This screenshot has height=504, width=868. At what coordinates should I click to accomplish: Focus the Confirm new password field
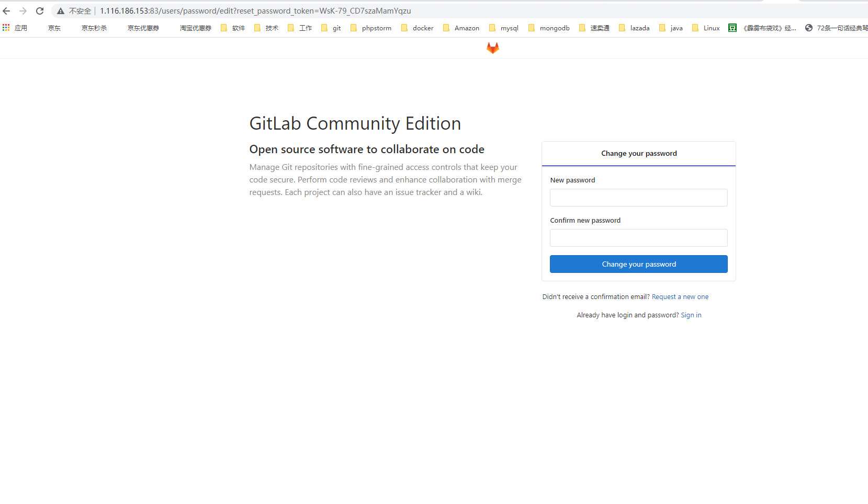point(639,238)
